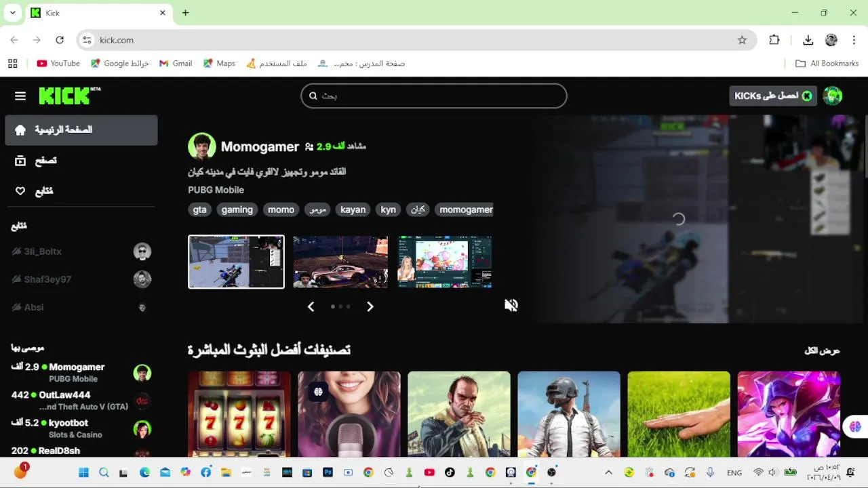Unmute the featured stream preview

pyautogui.click(x=511, y=306)
